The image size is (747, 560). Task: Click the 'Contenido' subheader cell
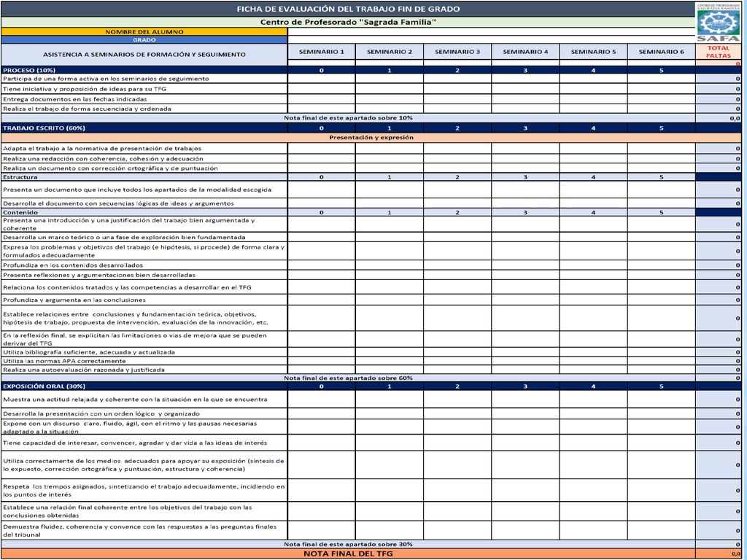[144, 212]
